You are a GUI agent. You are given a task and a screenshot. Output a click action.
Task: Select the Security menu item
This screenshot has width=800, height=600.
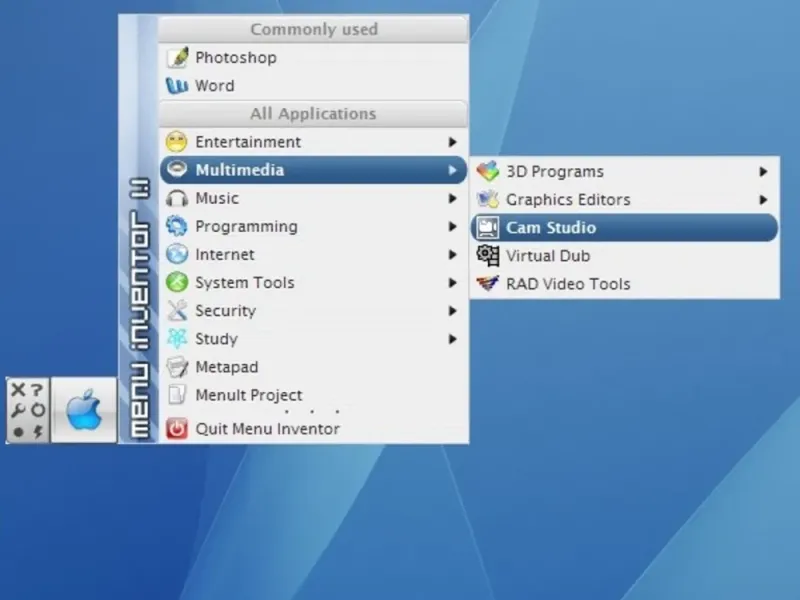pos(313,310)
